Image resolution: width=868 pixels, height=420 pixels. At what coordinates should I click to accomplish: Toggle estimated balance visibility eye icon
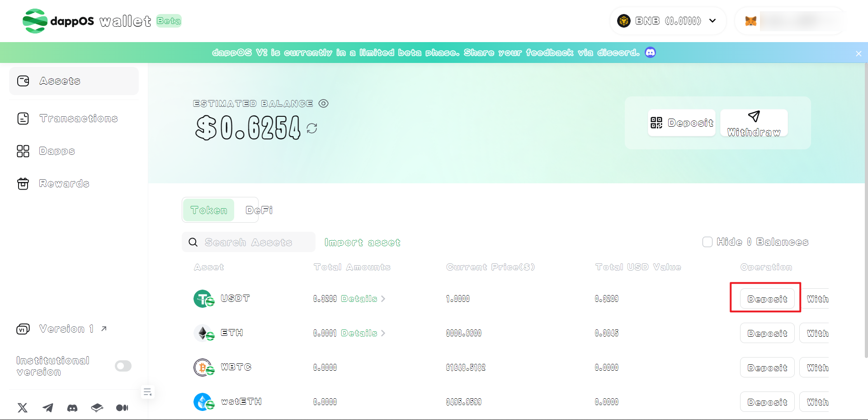(x=323, y=103)
